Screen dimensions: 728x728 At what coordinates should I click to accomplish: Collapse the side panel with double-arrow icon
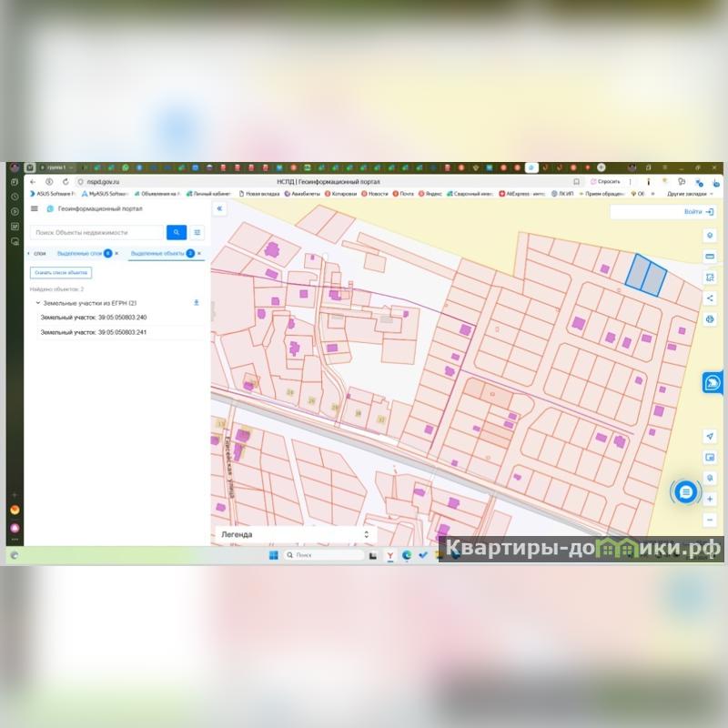coord(219,208)
